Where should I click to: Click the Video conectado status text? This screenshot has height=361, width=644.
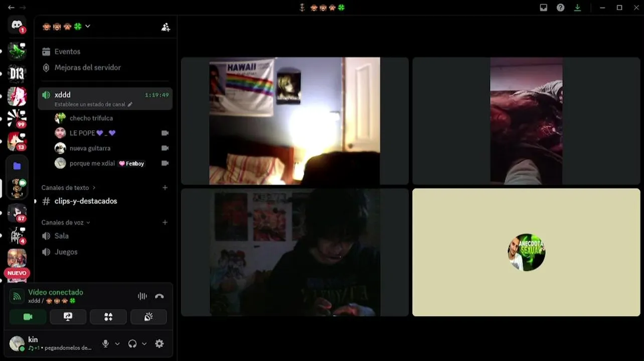(x=56, y=292)
